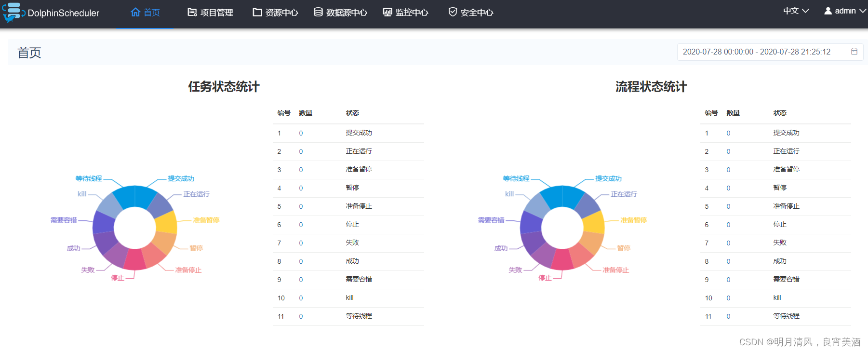Click 失败 count link in task table
The height and width of the screenshot is (351, 868).
point(301,243)
